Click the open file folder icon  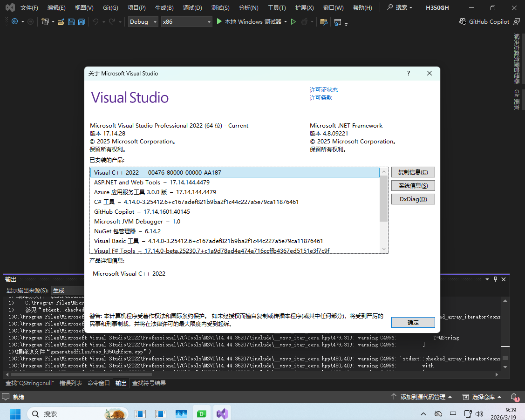pos(61,22)
